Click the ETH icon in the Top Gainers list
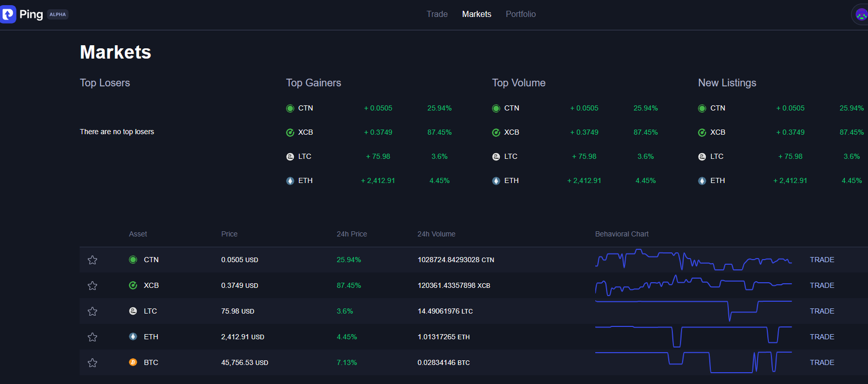 [290, 181]
